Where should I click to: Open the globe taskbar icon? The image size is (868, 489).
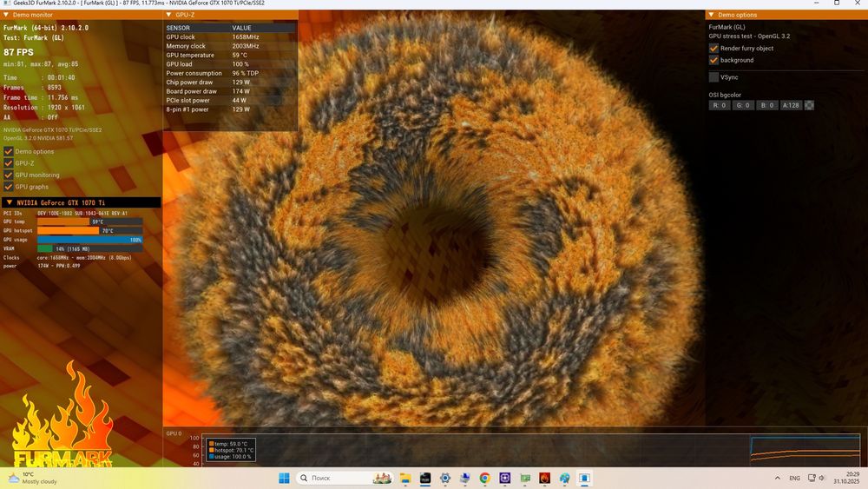(x=565, y=478)
